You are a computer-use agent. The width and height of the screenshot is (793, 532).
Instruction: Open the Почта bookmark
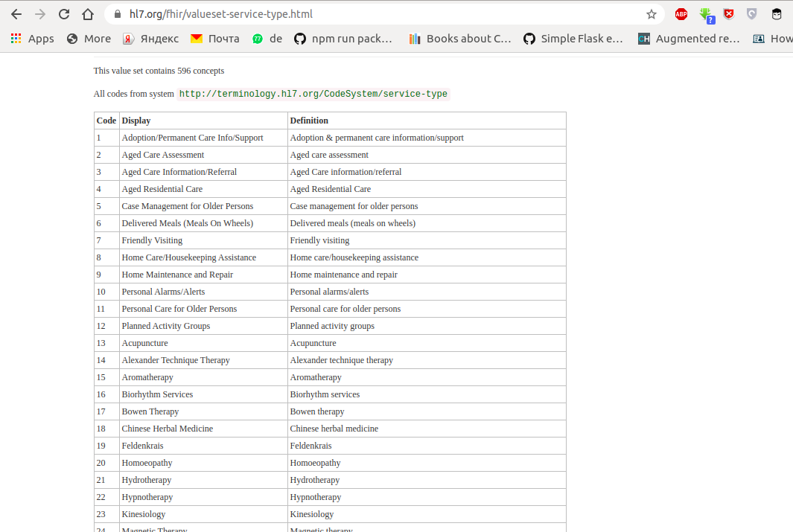(215, 39)
